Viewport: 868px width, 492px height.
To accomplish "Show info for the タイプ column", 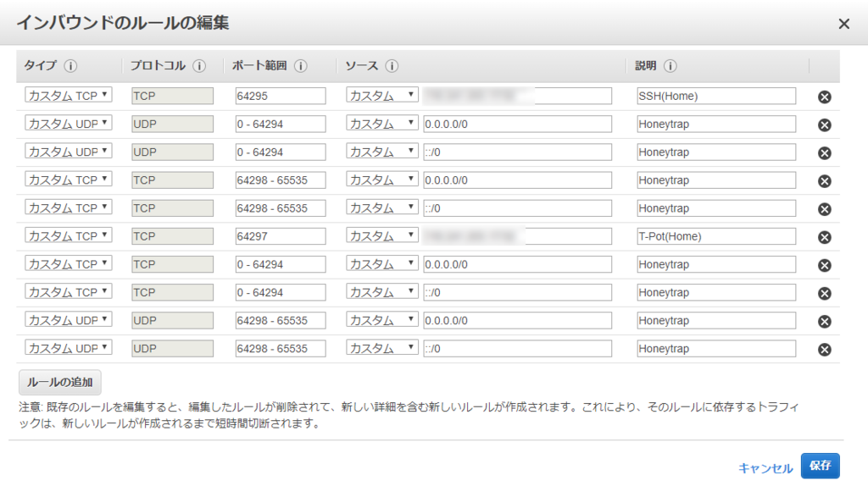I will (70, 66).
